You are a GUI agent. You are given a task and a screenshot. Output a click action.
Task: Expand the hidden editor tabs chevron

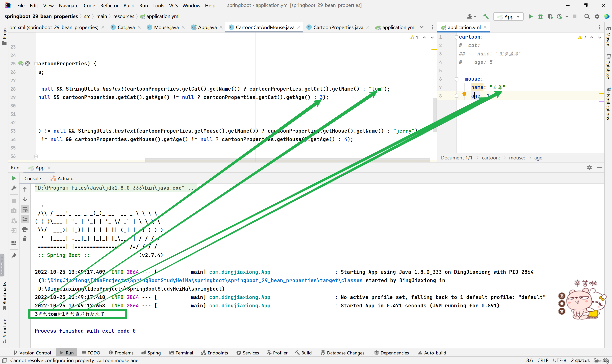421,27
